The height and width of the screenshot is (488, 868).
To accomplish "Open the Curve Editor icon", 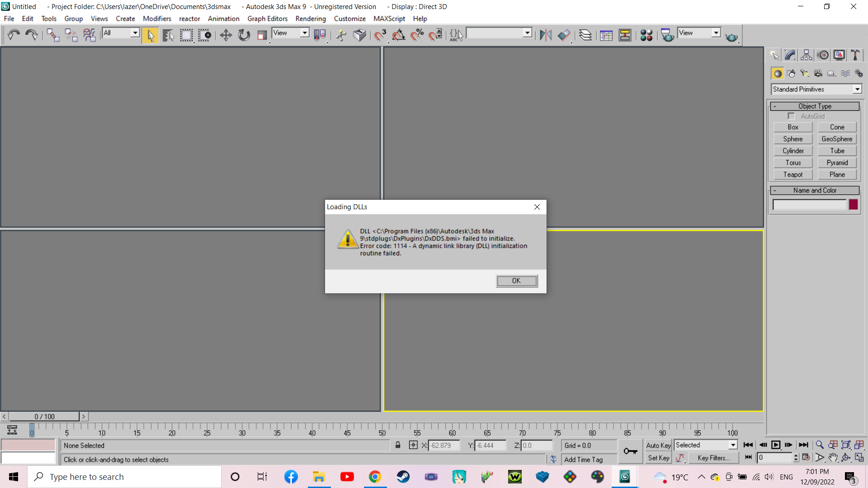I will tap(606, 35).
